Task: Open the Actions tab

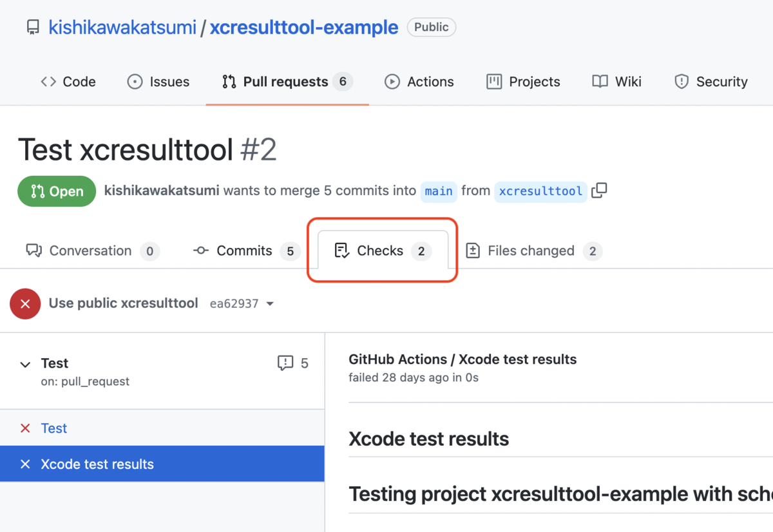Action: [419, 82]
